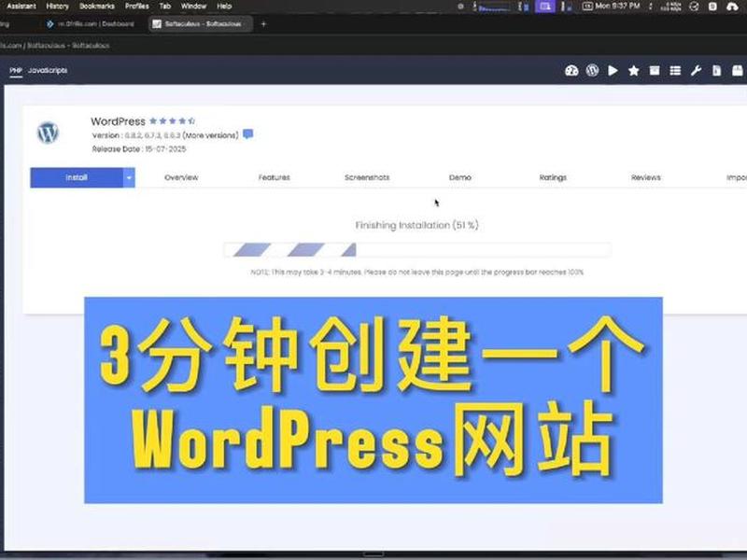Click the More versions link
This screenshot has width=747, height=560.
(x=211, y=135)
